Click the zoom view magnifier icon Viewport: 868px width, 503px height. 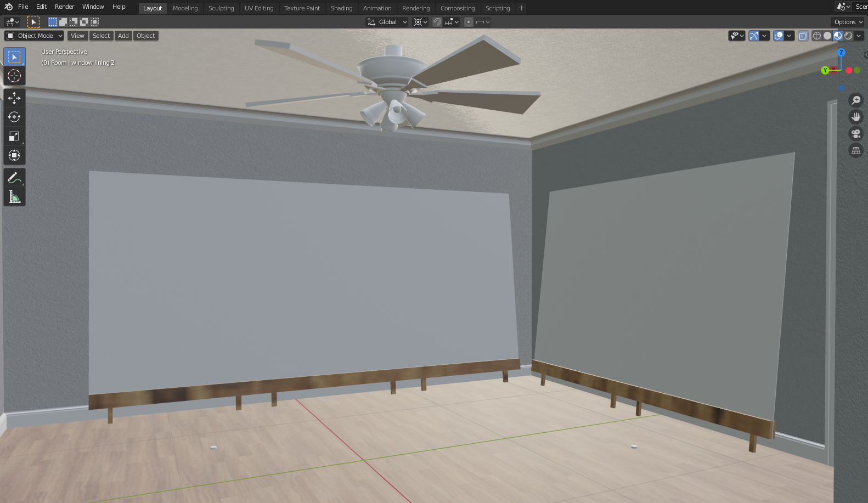[855, 100]
